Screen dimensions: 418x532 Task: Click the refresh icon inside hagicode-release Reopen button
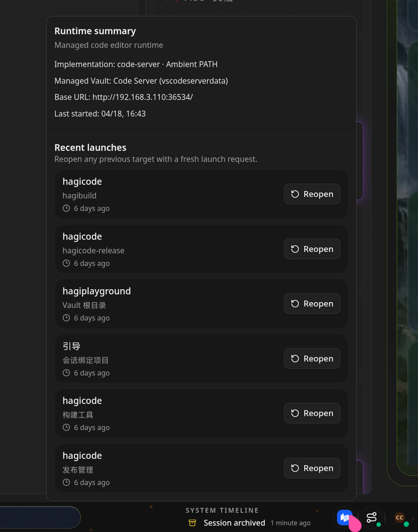pos(295,249)
